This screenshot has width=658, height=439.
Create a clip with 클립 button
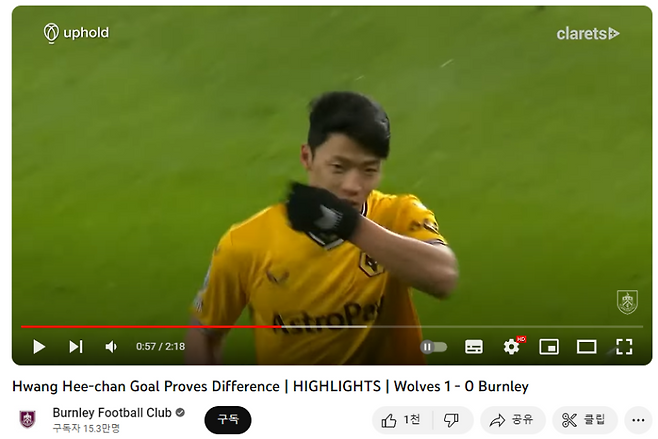coord(585,420)
